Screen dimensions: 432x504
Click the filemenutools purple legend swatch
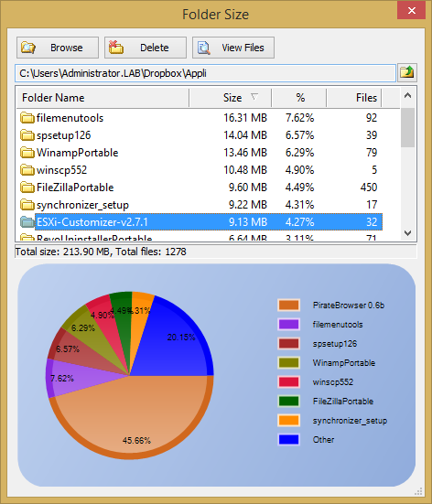click(288, 325)
